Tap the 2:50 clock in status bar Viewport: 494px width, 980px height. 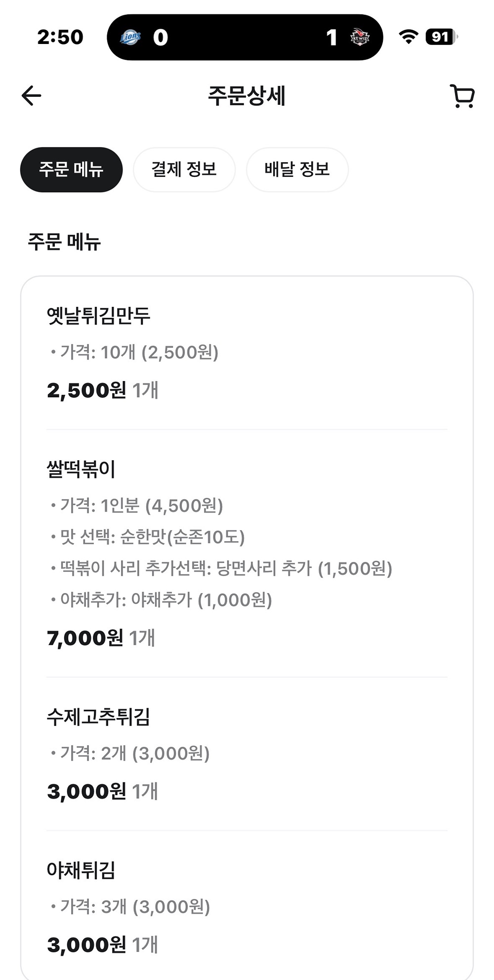[x=60, y=37]
